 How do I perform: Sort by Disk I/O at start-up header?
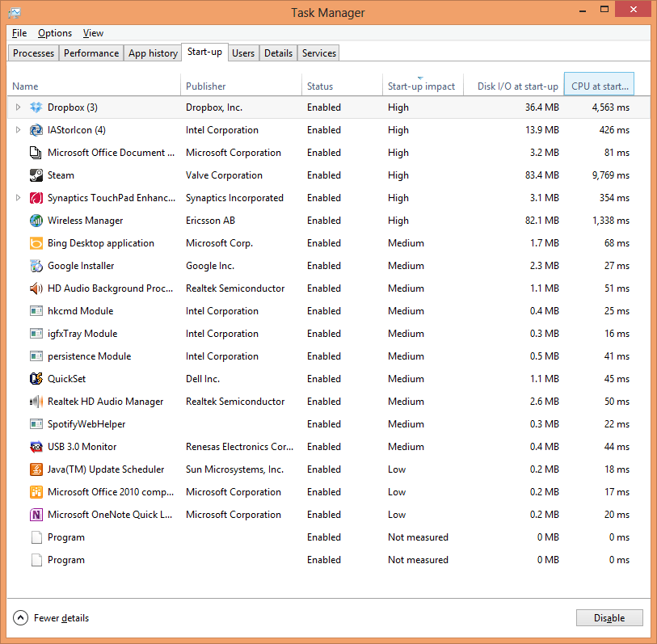[514, 86]
